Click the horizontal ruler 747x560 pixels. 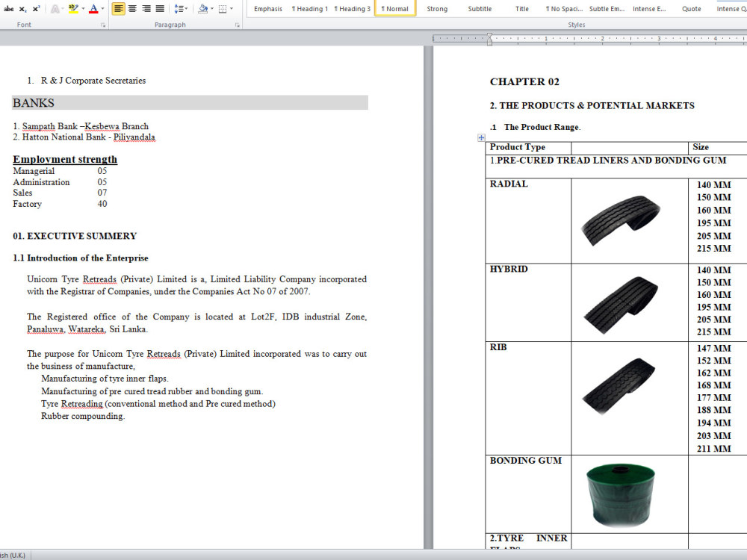point(589,39)
